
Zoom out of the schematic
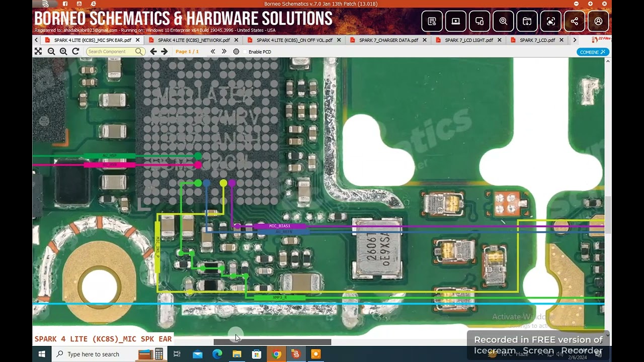(51, 51)
